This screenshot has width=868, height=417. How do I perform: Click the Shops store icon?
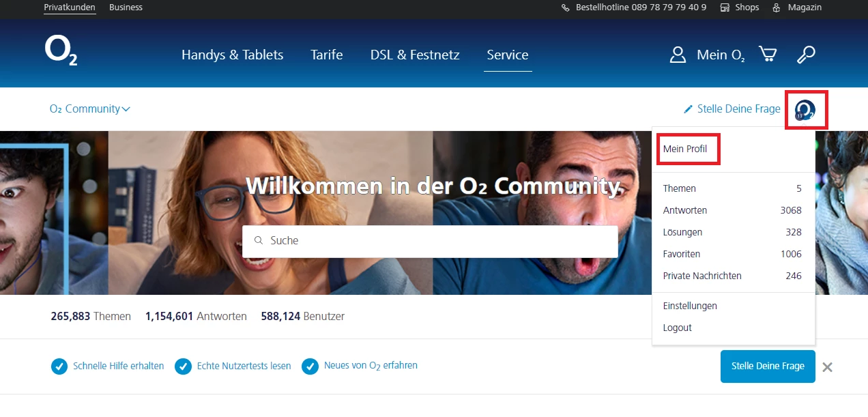pyautogui.click(x=725, y=8)
